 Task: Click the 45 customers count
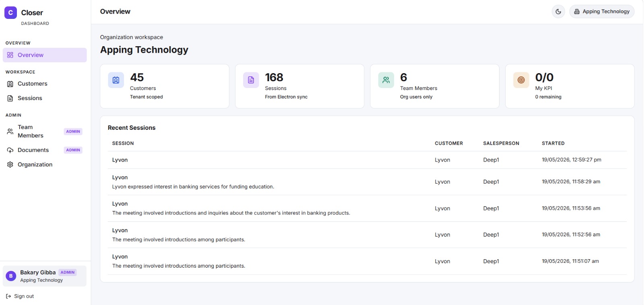[137, 77]
